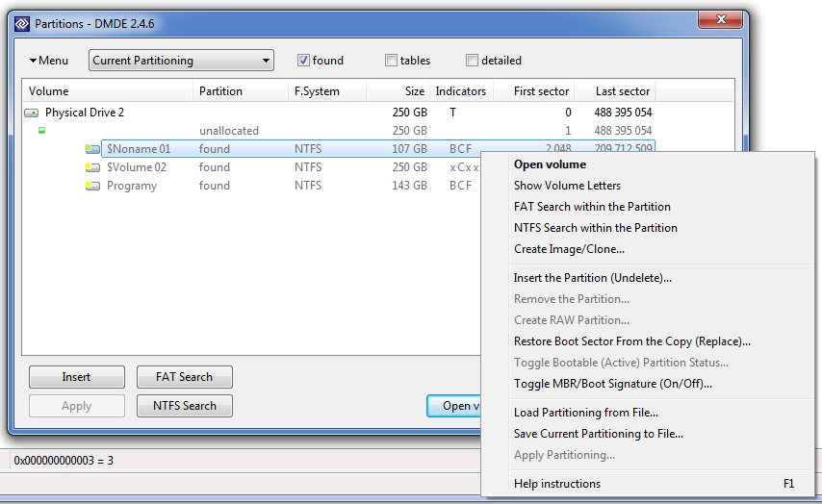Expand the Current Partitioning combo box
The image size is (822, 504).
(x=181, y=61)
